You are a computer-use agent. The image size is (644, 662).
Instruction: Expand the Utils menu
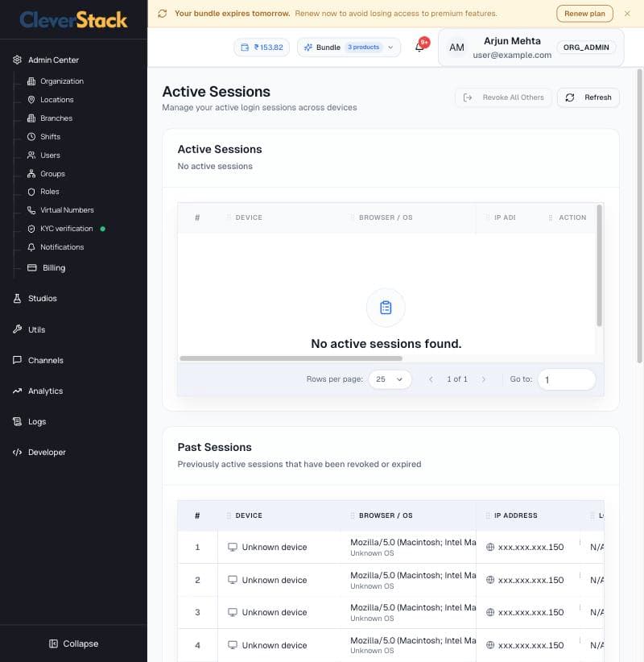pos(36,329)
